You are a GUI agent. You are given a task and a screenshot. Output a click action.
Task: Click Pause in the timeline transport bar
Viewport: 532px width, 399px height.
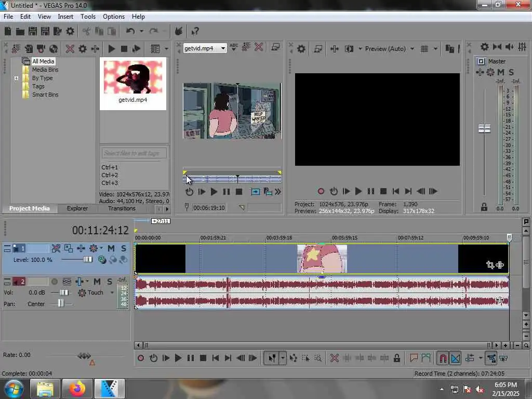point(190,358)
